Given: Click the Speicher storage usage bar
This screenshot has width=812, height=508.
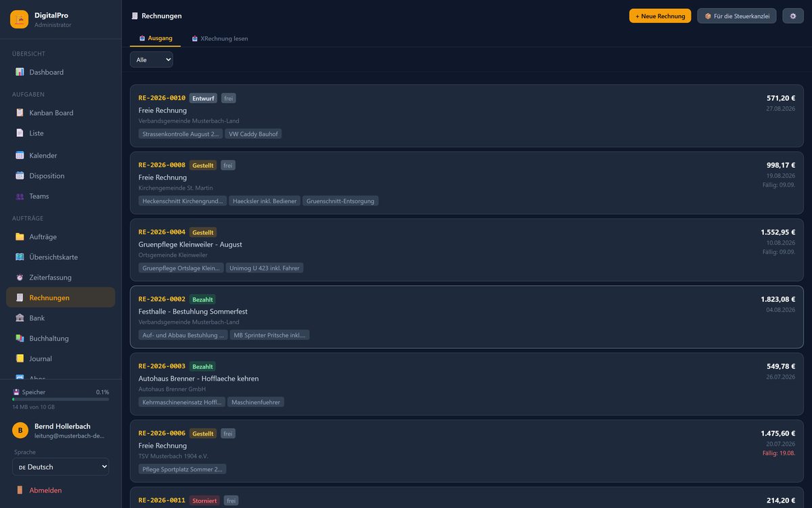Looking at the screenshot, I should [x=61, y=400].
